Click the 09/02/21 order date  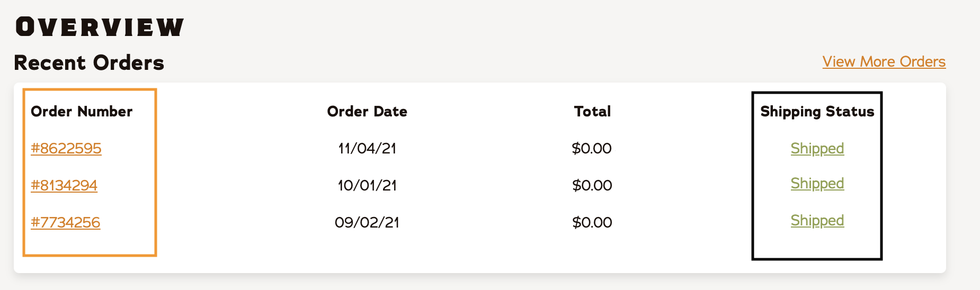pos(367,222)
